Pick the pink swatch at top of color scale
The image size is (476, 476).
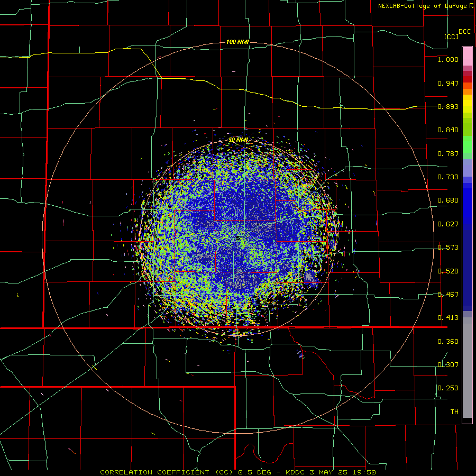click(x=467, y=56)
